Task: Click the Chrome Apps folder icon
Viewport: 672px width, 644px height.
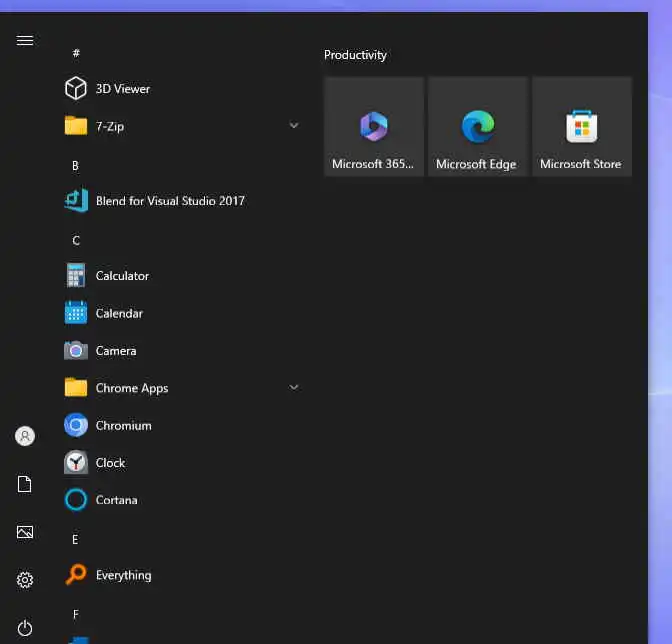Action: point(76,388)
